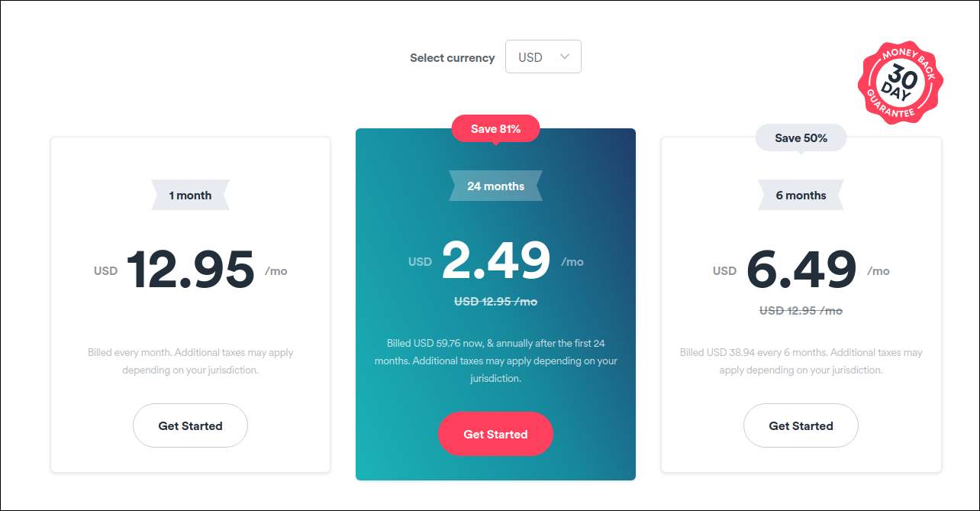Click the 6.49 price on the 6 months plan
Viewport: 980px width, 511px height.
(x=801, y=270)
